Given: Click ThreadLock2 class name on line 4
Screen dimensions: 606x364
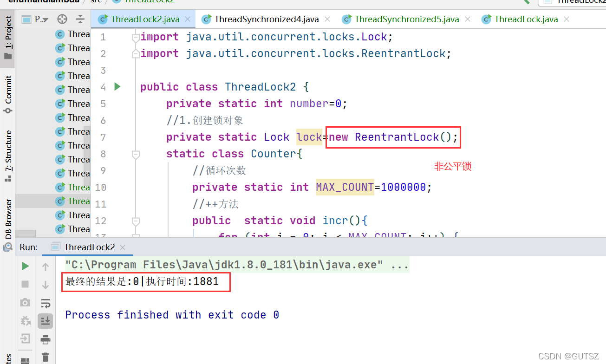Looking at the screenshot, I should pyautogui.click(x=261, y=87).
